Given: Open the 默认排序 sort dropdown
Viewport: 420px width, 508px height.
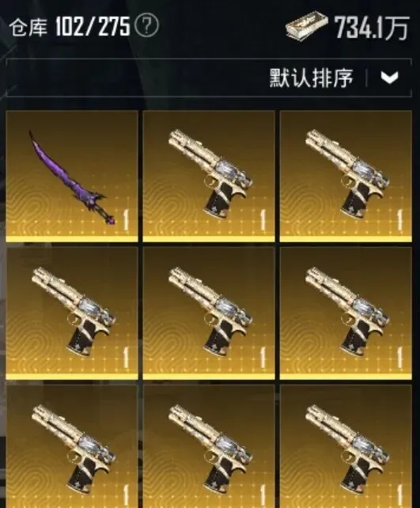Looking at the screenshot, I should pos(311,78).
